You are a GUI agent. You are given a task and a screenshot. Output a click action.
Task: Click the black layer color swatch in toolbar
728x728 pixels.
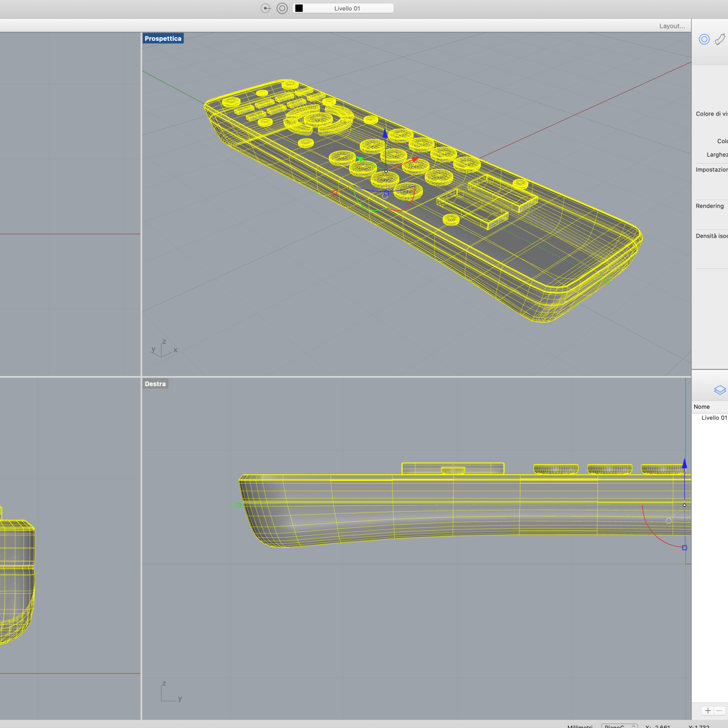(299, 8)
